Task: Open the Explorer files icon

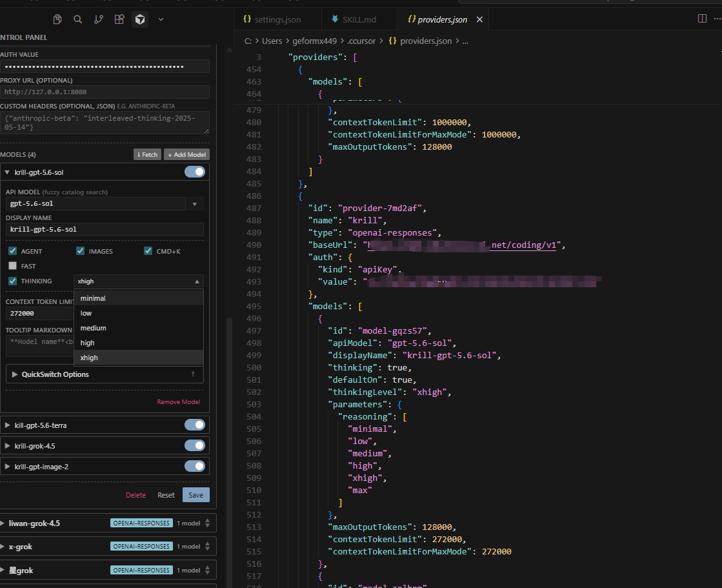Action: point(57,19)
